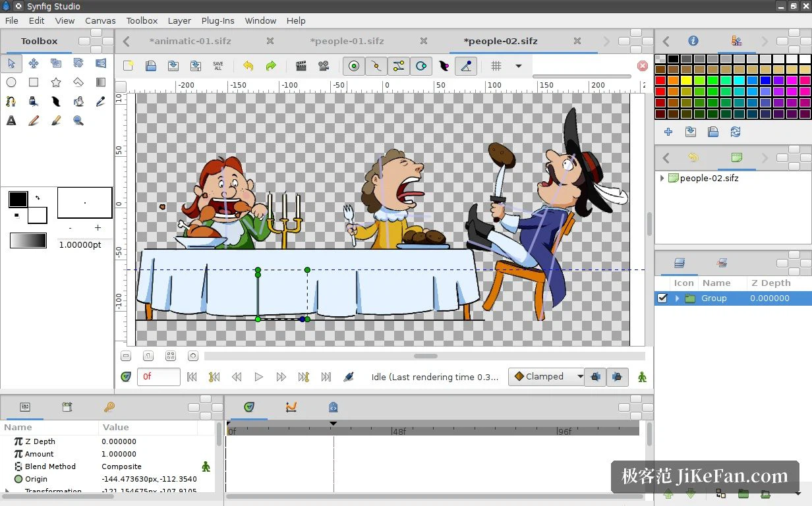Select the Eyedropper tool
812x506 pixels.
click(x=101, y=101)
